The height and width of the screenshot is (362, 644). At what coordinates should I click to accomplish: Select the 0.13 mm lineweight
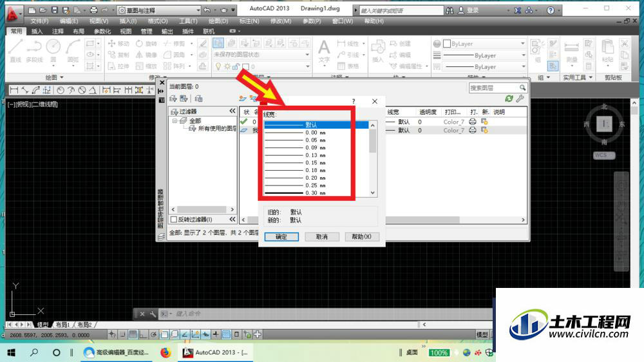pos(316,155)
